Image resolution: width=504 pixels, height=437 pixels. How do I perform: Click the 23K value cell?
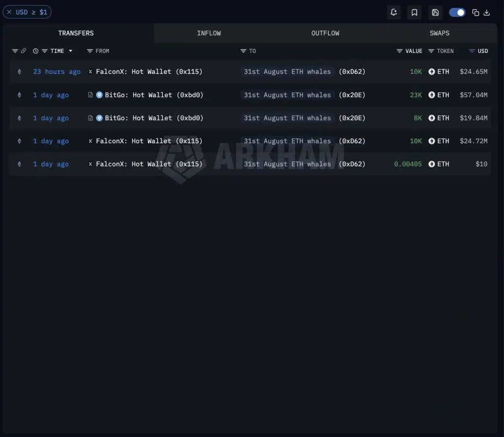coord(416,95)
